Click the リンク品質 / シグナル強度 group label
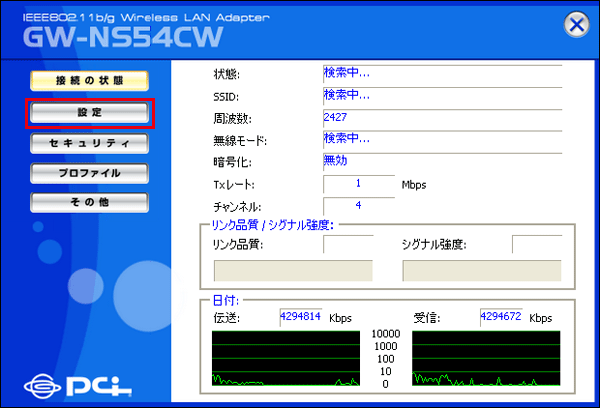 (x=272, y=225)
